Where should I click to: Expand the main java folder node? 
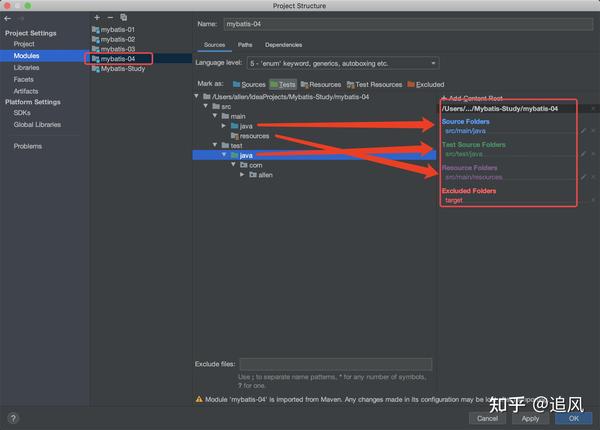[x=224, y=125]
